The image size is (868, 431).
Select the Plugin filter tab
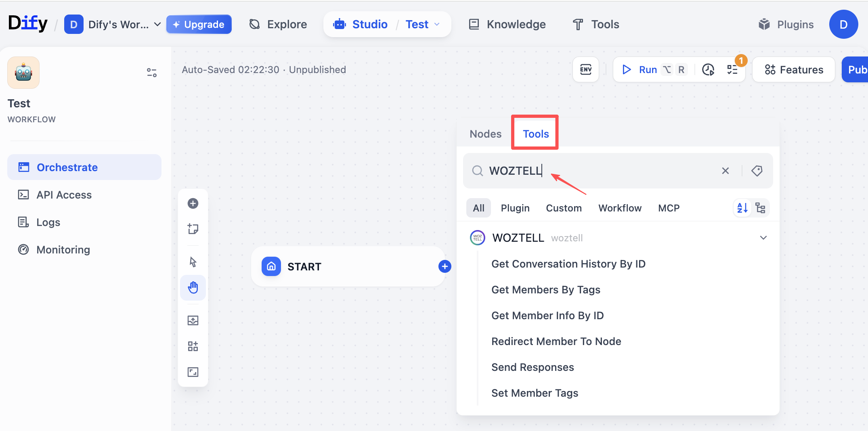pos(515,208)
